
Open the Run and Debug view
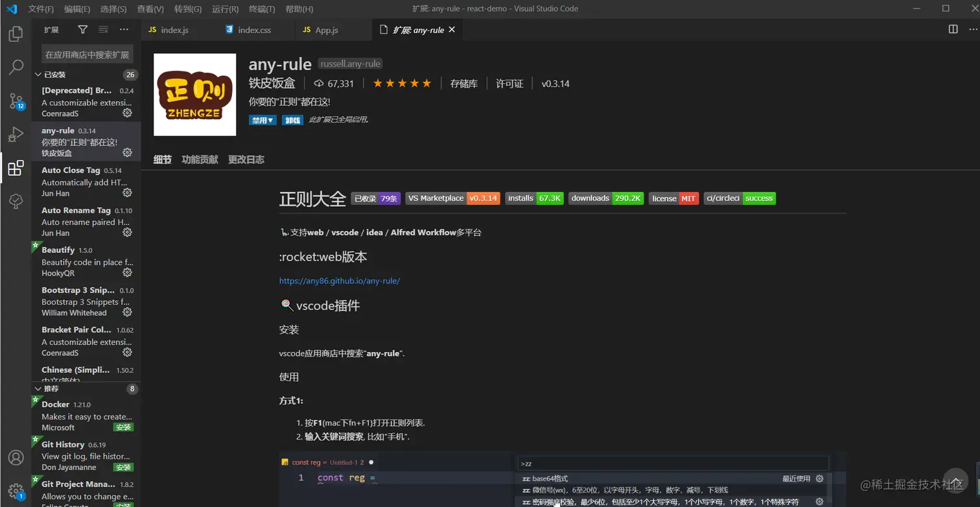tap(16, 134)
